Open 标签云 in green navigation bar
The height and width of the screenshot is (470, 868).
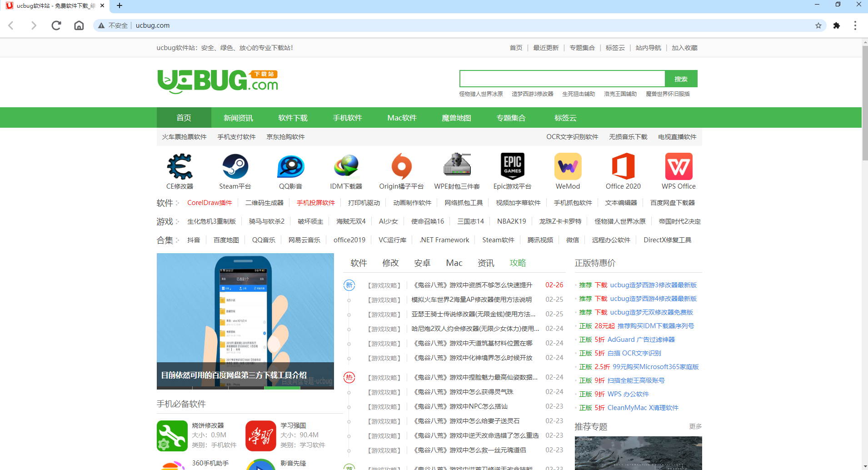coord(566,118)
